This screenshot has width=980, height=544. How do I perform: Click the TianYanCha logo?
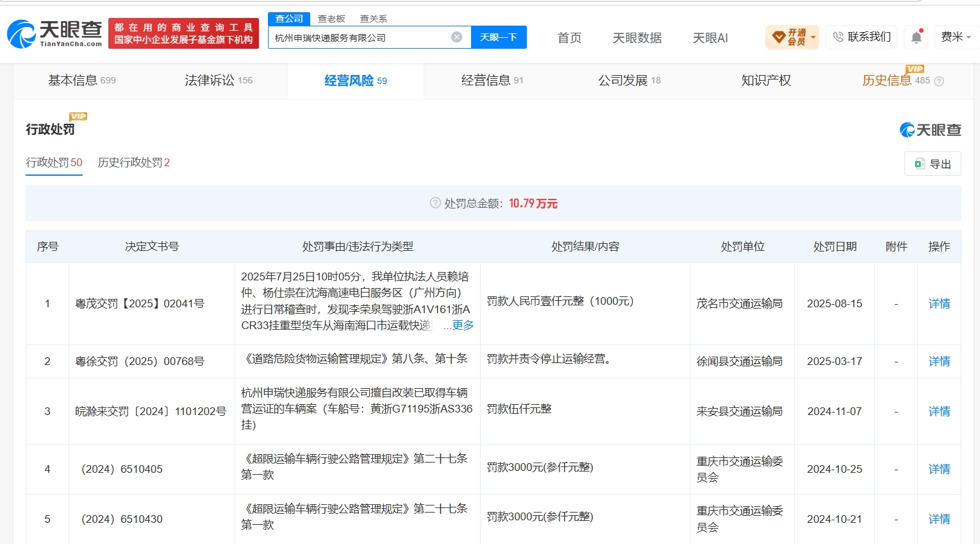[x=54, y=33]
